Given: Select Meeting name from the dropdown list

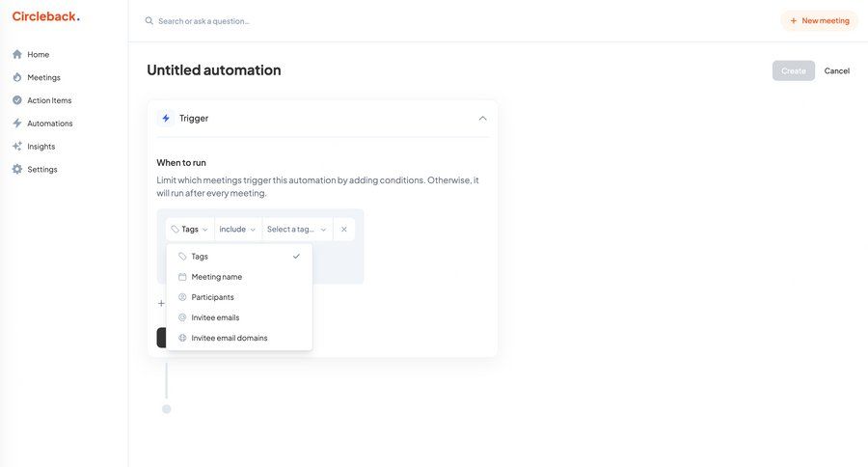Looking at the screenshot, I should (x=217, y=277).
